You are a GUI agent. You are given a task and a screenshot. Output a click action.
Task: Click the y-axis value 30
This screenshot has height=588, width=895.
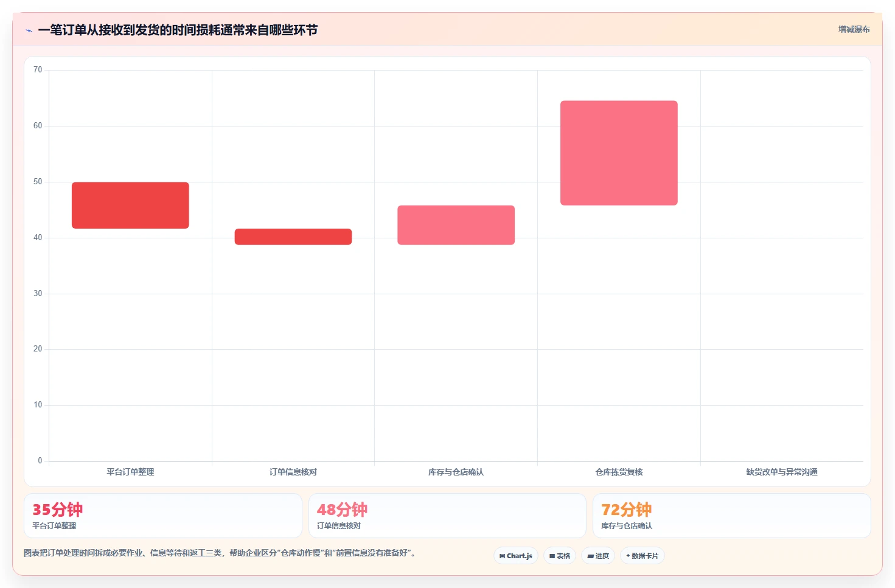pos(38,294)
